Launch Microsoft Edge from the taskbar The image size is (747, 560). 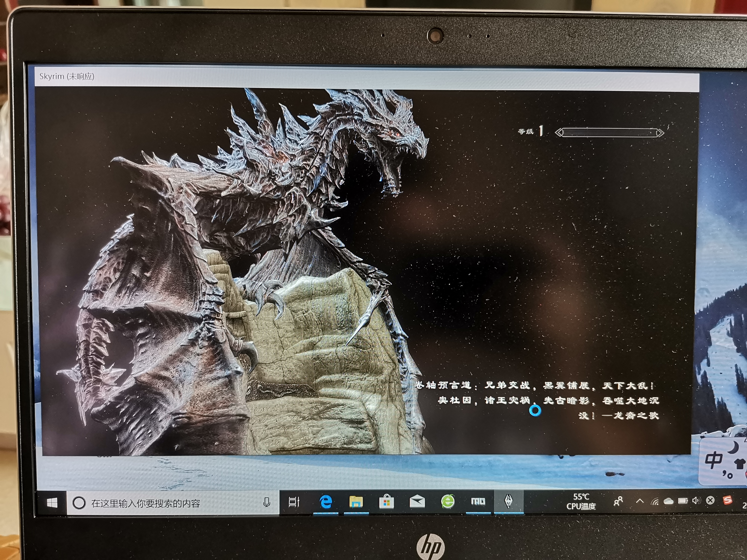click(326, 502)
